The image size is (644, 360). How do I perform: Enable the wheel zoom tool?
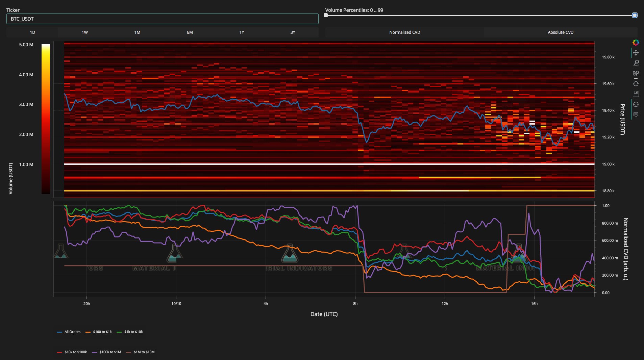(x=637, y=74)
